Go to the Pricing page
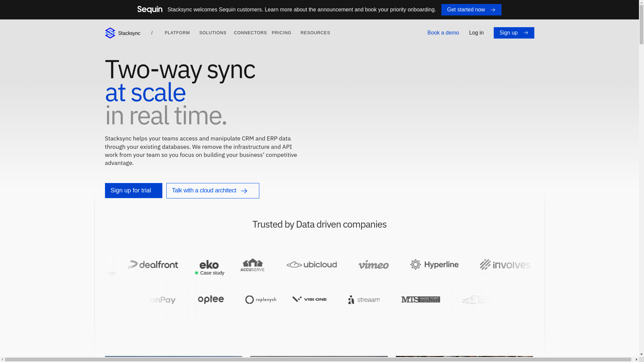644x362 pixels. click(x=281, y=33)
